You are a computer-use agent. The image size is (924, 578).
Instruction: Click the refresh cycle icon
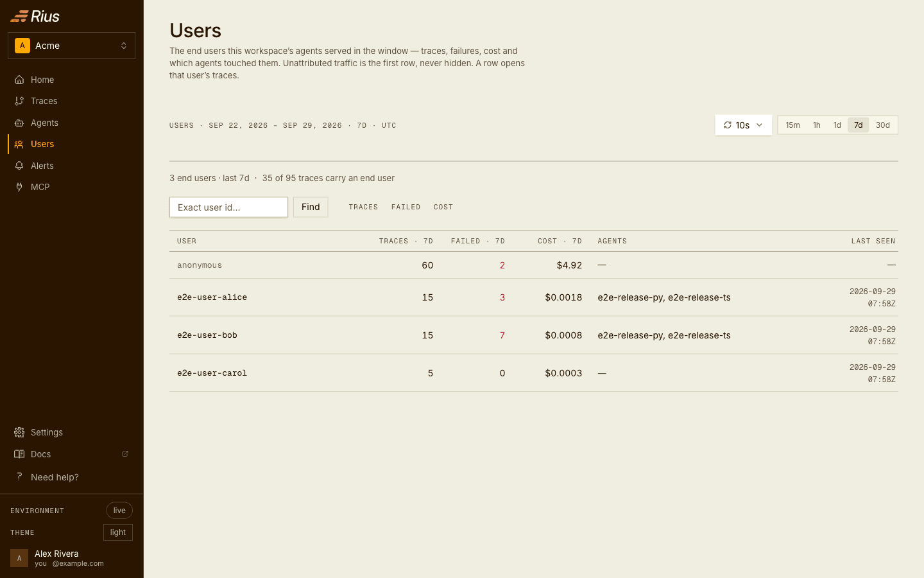728,125
